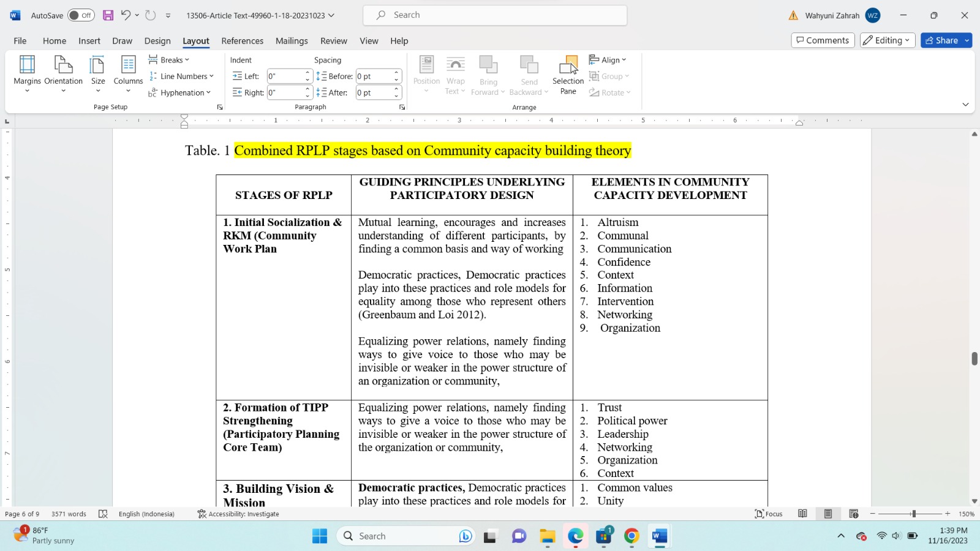The image size is (980, 551).
Task: Open the Windows Start menu
Action: pyautogui.click(x=320, y=536)
